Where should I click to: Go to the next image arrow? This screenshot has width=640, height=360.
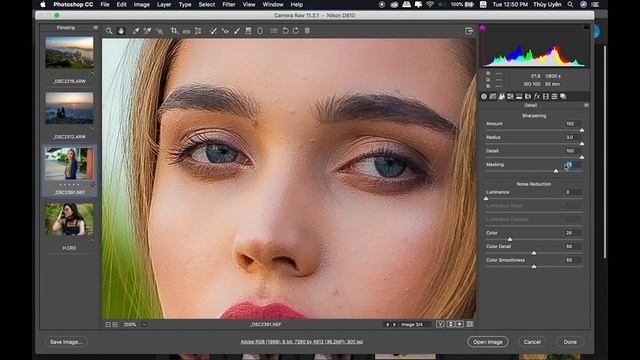394,324
